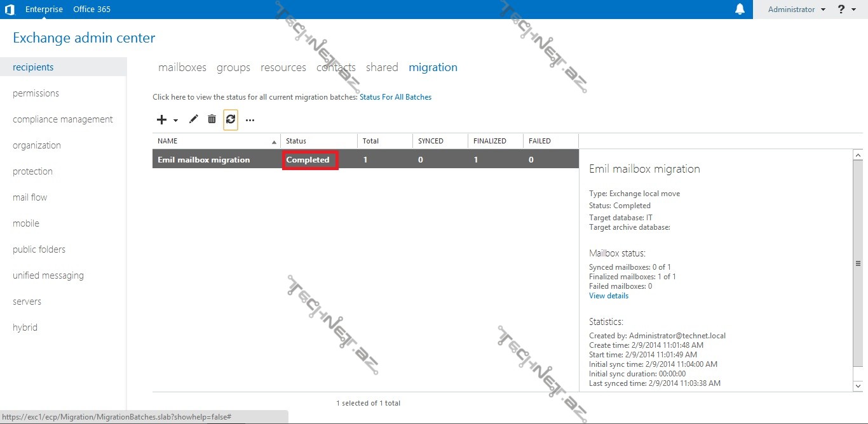
Task: Delete the batch using trash icon
Action: point(212,119)
